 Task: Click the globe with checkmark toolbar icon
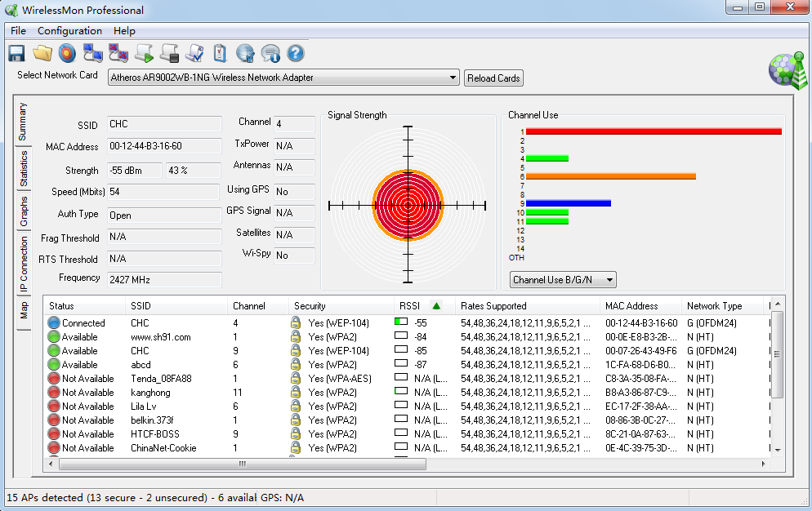(245, 53)
